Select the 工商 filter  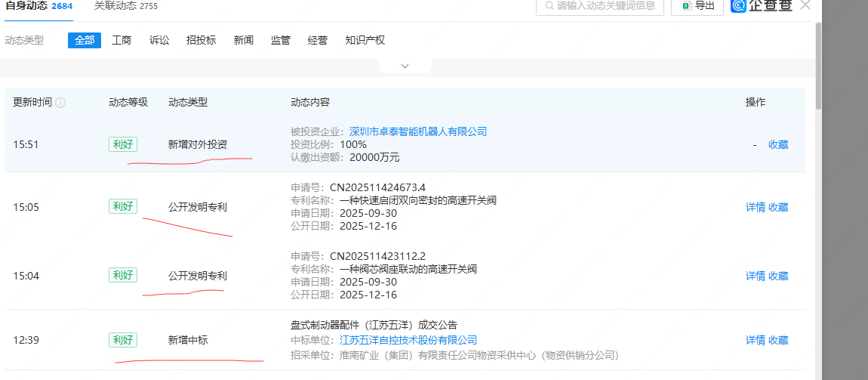[122, 41]
